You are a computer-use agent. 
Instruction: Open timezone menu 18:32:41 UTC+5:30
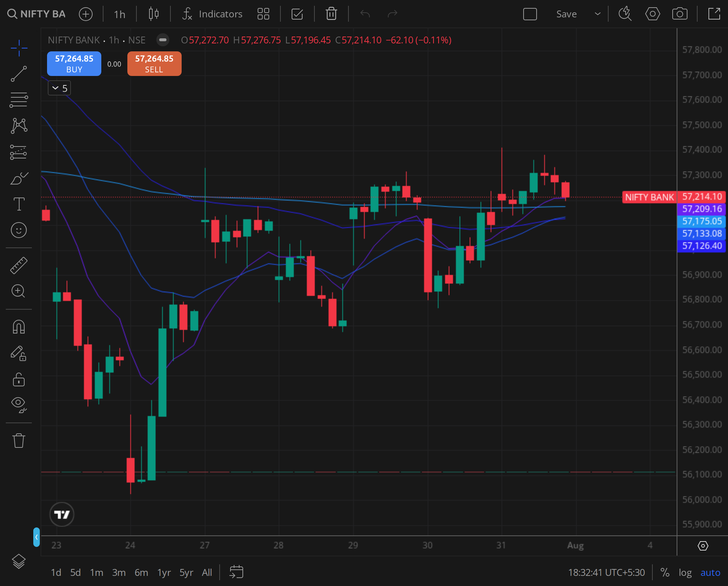coord(606,573)
